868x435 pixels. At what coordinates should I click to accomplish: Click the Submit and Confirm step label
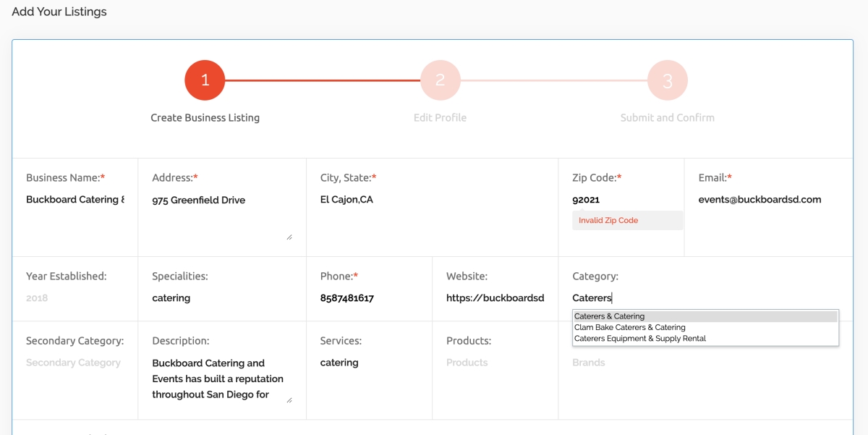[x=667, y=117]
